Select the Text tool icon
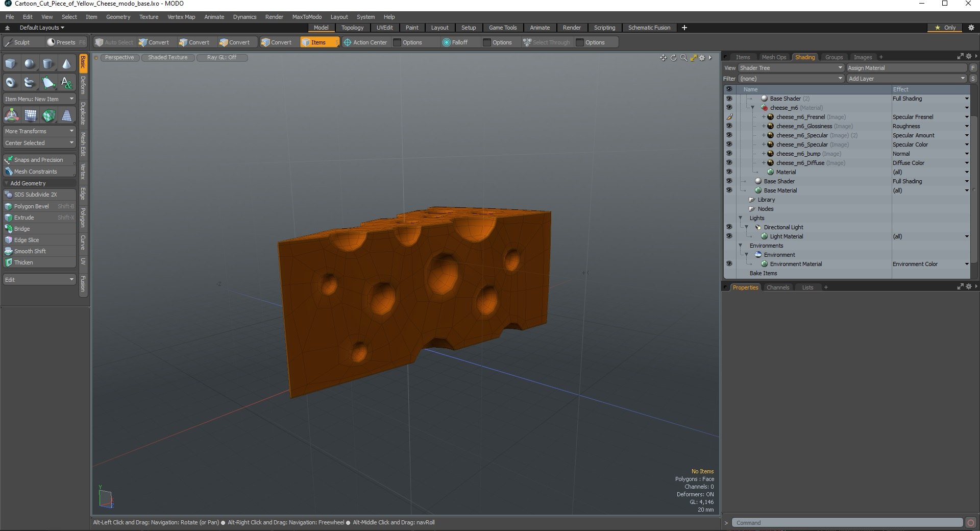This screenshot has height=531, width=980. tap(67, 82)
